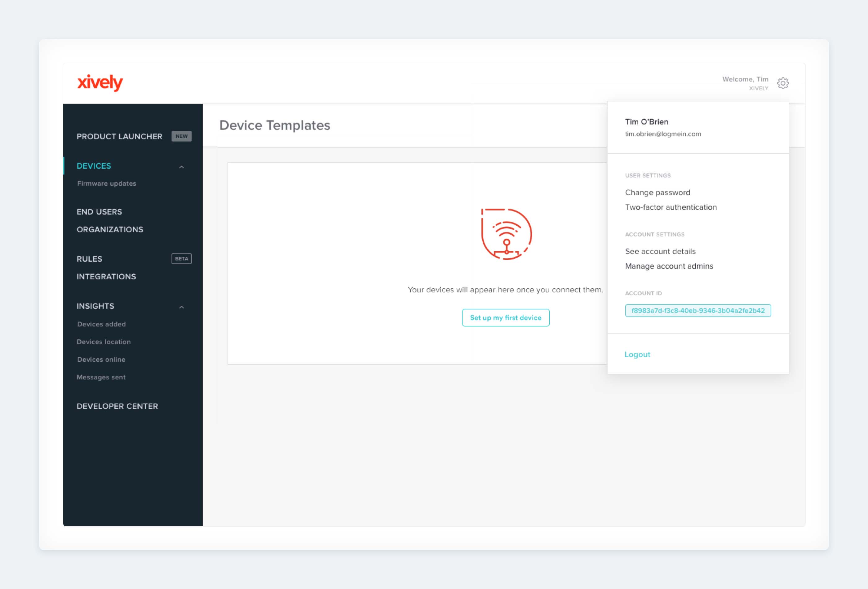Click Logout from account menu
The image size is (868, 589).
click(637, 354)
